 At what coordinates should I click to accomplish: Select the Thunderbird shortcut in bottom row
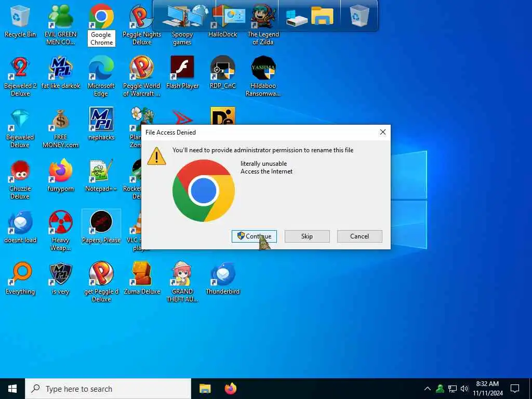(222, 278)
